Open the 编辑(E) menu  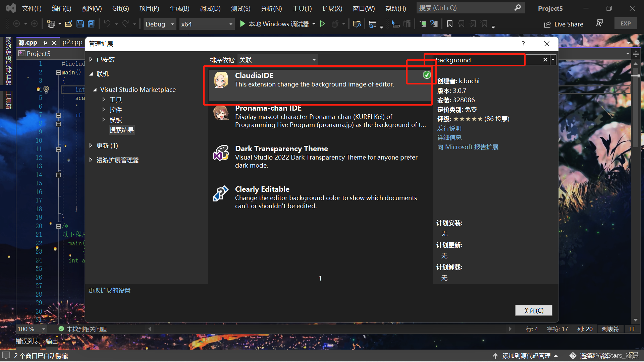(62, 8)
